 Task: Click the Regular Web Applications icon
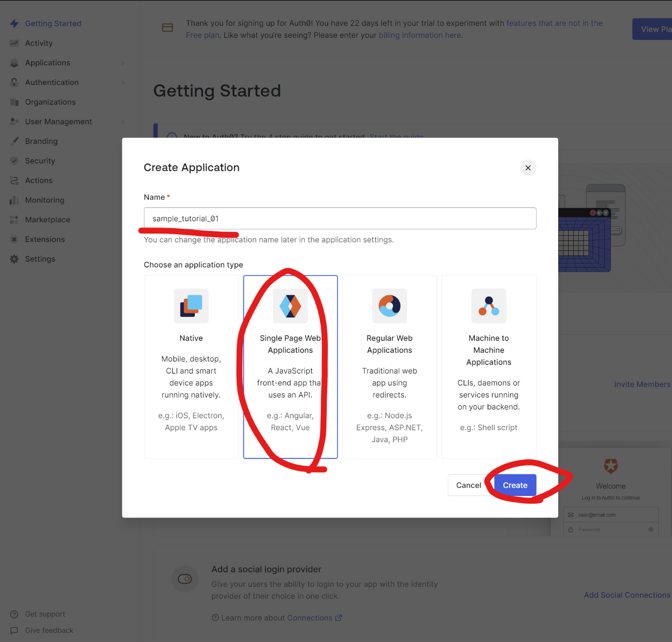[390, 306]
